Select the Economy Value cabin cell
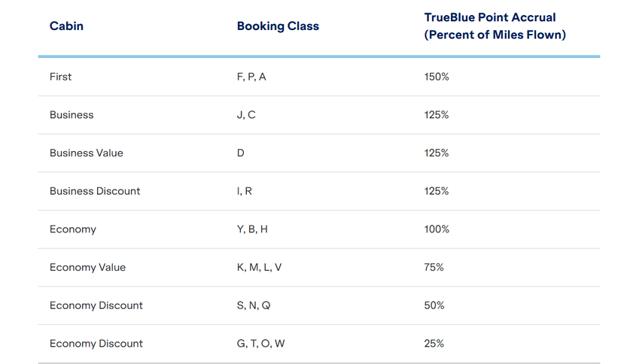The width and height of the screenshot is (621, 364). pos(87,267)
